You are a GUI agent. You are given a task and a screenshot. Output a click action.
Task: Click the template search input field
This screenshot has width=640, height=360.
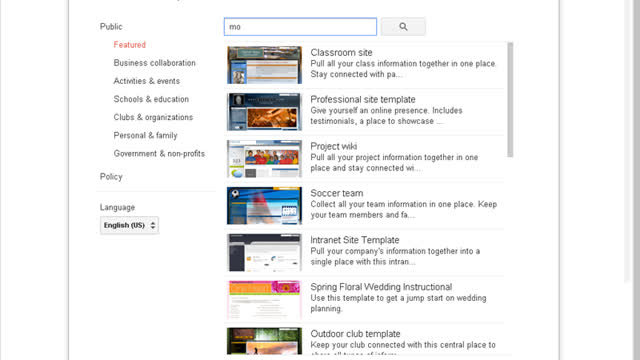300,27
